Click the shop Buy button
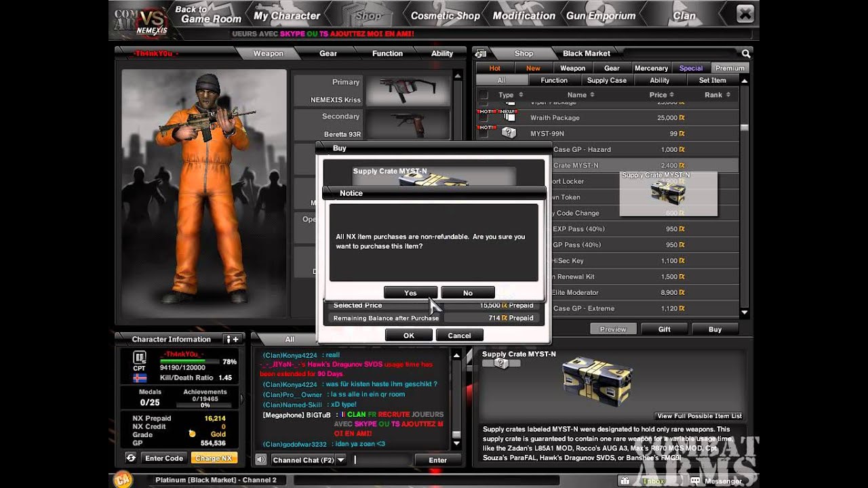868x488 pixels. tap(715, 329)
